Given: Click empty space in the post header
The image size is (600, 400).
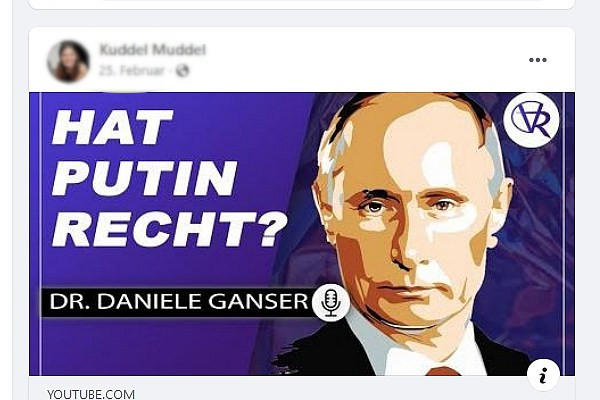Looking at the screenshot, I should tap(344, 60).
